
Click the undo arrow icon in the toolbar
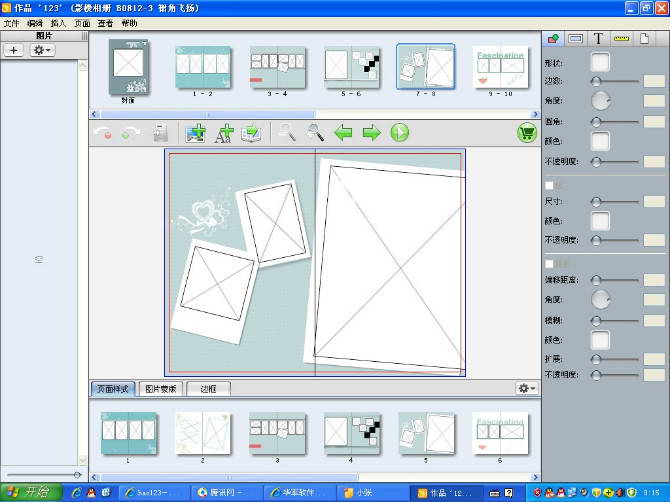point(103,133)
